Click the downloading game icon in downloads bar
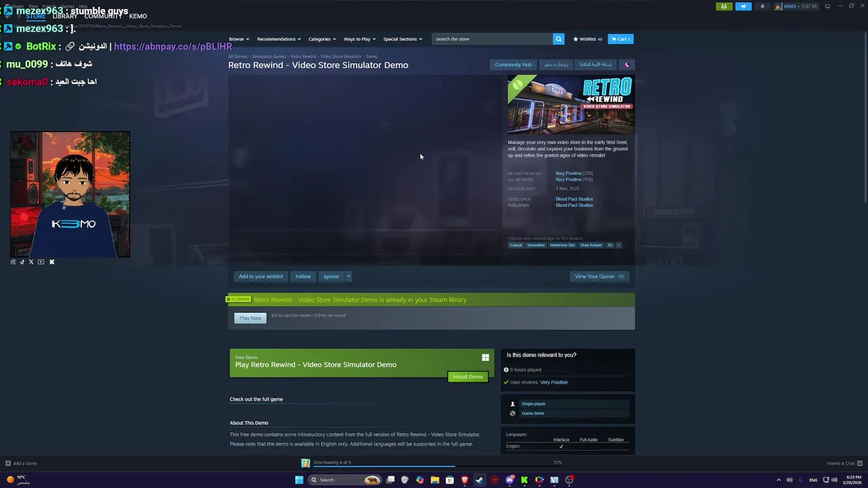Image resolution: width=868 pixels, height=488 pixels. tap(306, 463)
